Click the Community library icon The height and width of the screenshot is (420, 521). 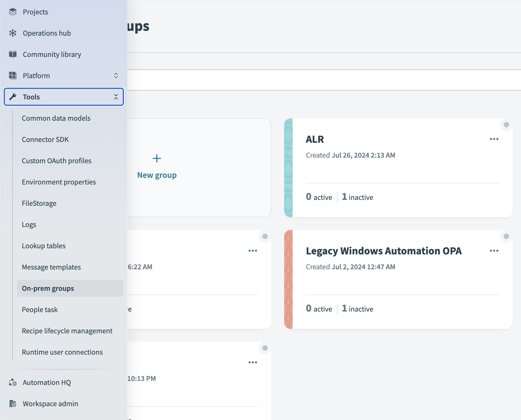(13, 54)
